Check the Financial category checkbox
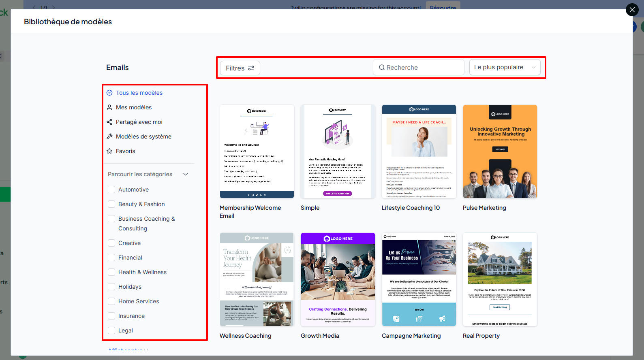 [x=111, y=258]
